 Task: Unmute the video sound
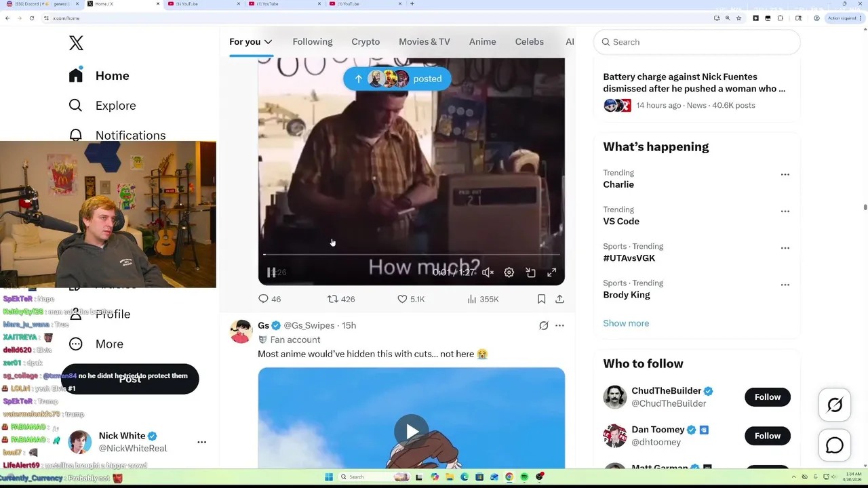tap(488, 272)
